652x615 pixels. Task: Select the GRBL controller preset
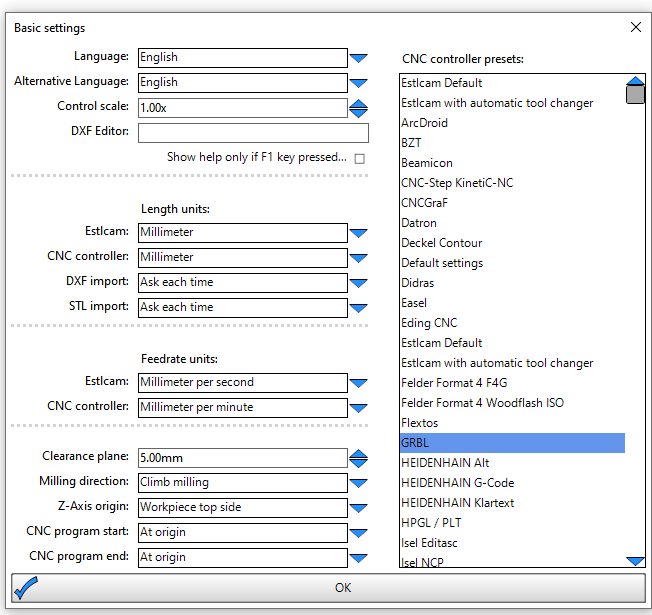(x=511, y=443)
